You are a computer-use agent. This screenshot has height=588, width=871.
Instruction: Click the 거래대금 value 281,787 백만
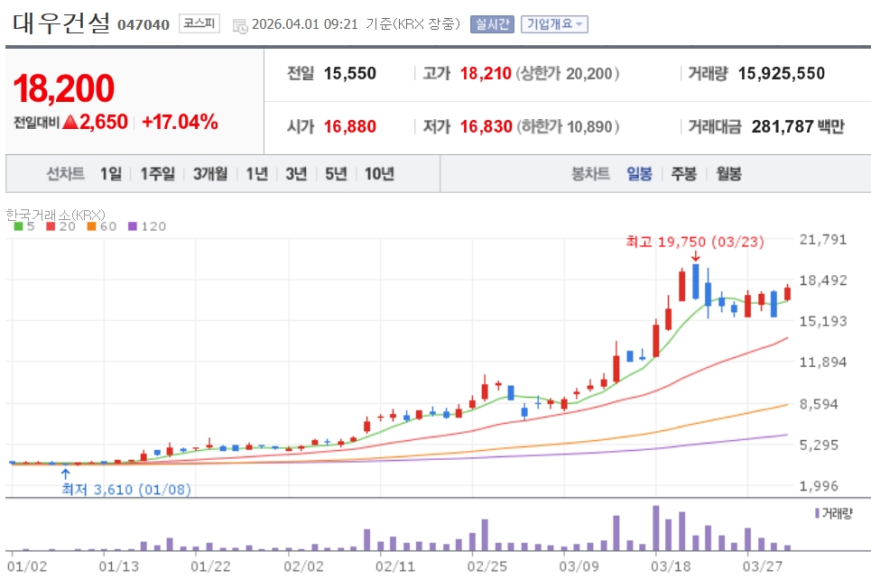tap(798, 126)
